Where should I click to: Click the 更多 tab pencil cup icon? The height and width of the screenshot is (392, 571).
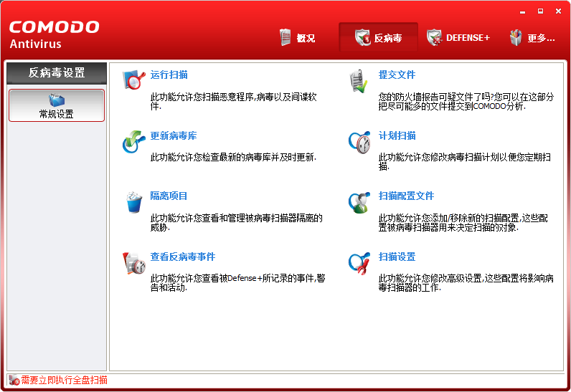[x=516, y=37]
